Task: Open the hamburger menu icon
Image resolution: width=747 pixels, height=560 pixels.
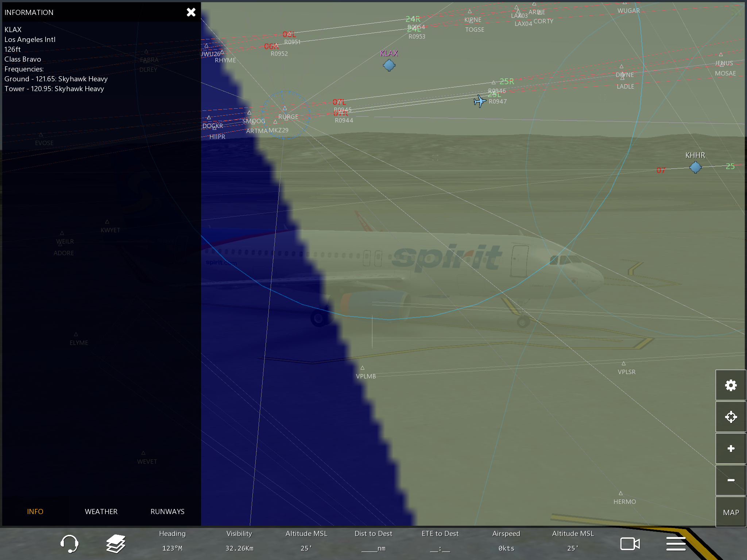Action: [676, 544]
